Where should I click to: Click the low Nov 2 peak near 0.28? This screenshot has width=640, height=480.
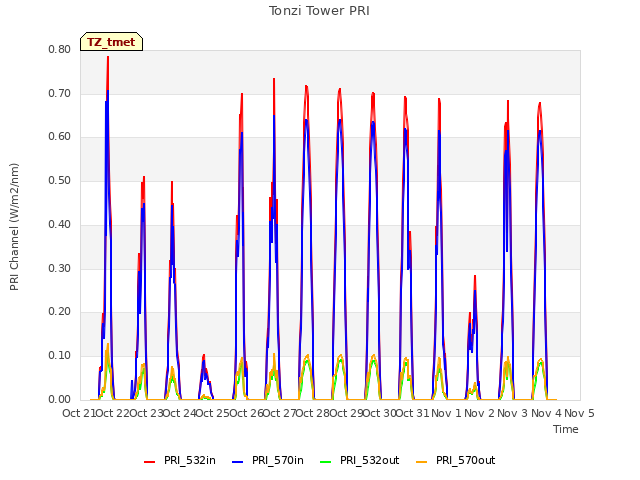[x=475, y=278]
